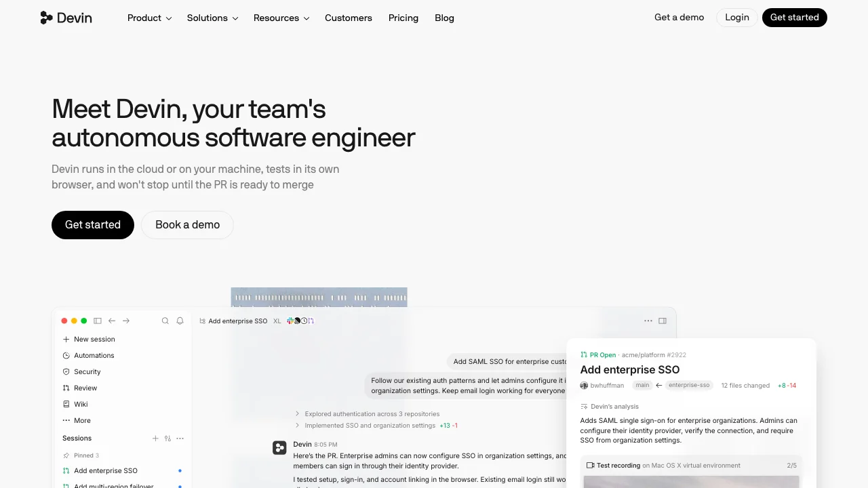Open search with the magnifier icon
The height and width of the screenshot is (488, 868).
[x=165, y=321]
